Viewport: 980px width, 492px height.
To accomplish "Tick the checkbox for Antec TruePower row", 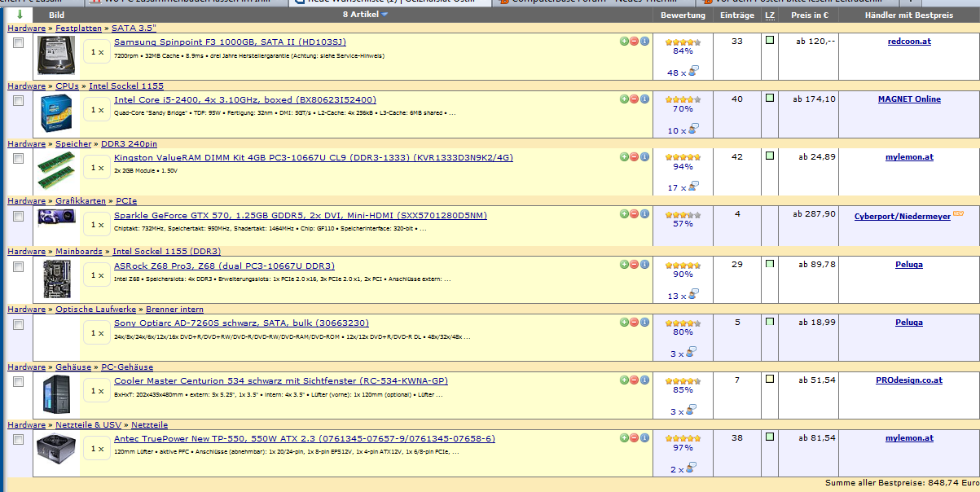I will click(19, 440).
